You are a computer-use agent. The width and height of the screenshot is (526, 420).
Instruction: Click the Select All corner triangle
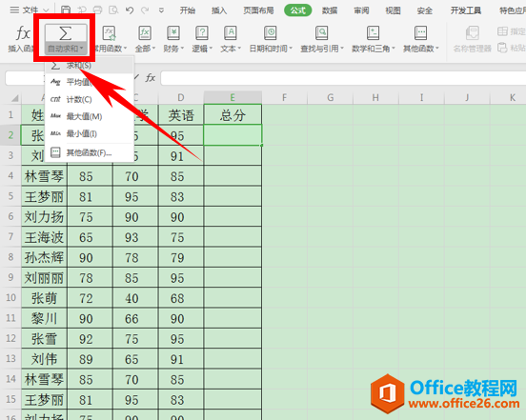[x=14, y=98]
